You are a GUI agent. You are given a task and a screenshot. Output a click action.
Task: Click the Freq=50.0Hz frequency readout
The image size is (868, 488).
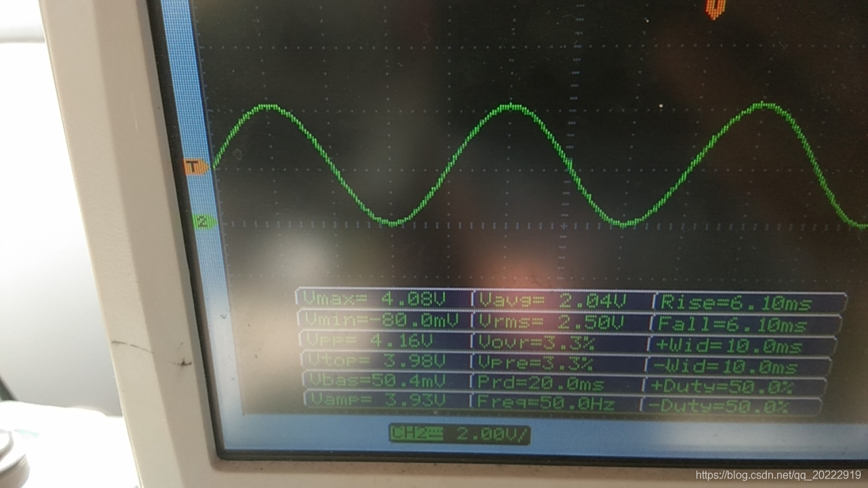tap(555, 404)
